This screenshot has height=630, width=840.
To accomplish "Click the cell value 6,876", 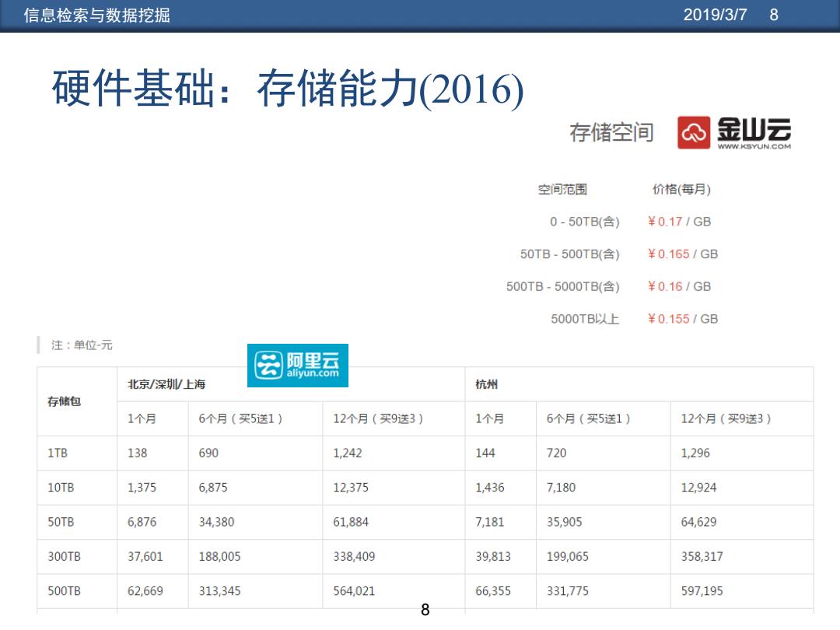I will click(x=142, y=522).
